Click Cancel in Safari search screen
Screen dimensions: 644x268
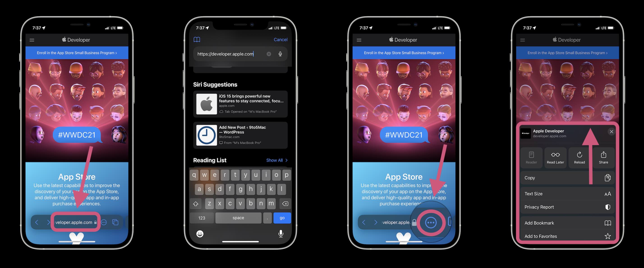[x=281, y=39]
